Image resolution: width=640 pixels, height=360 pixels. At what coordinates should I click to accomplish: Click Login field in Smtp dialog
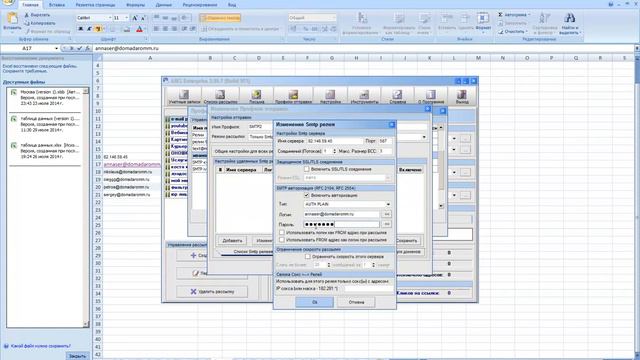coord(341,214)
